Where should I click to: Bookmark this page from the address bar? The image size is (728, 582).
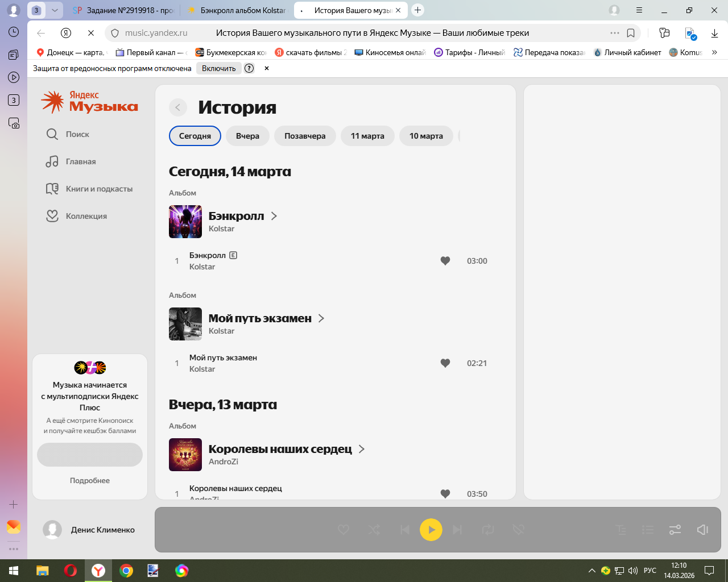click(631, 33)
